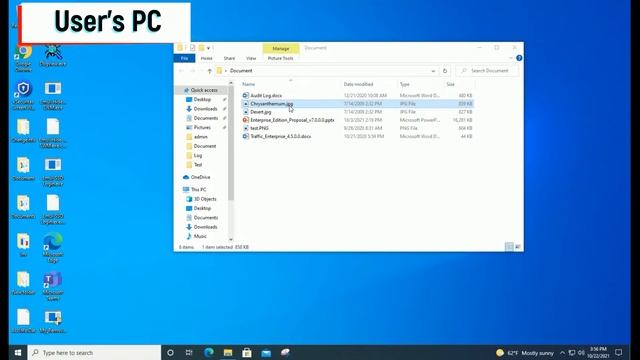Click the Document address bar path

[x=241, y=71]
